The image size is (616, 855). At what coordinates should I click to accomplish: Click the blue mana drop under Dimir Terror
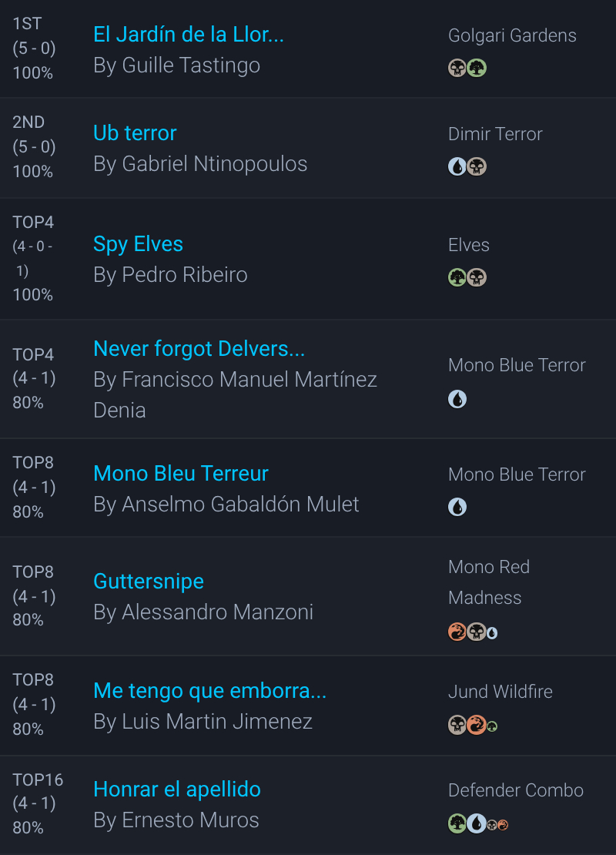click(457, 166)
